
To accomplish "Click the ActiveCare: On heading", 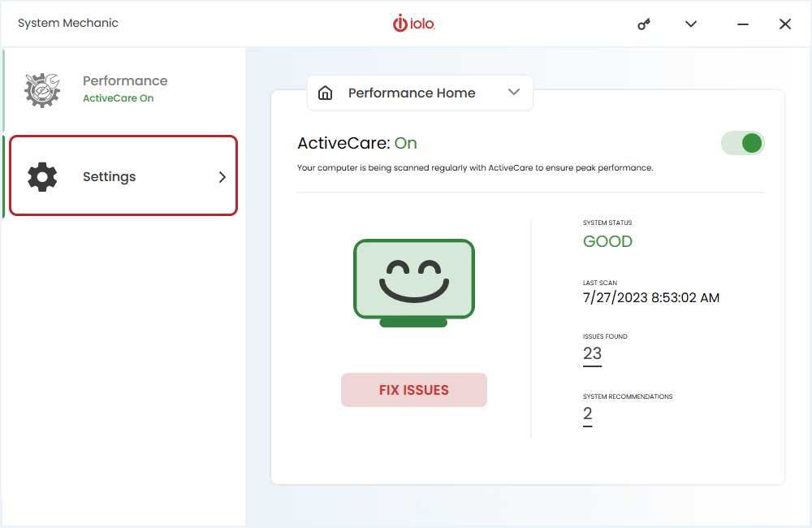I will (356, 143).
